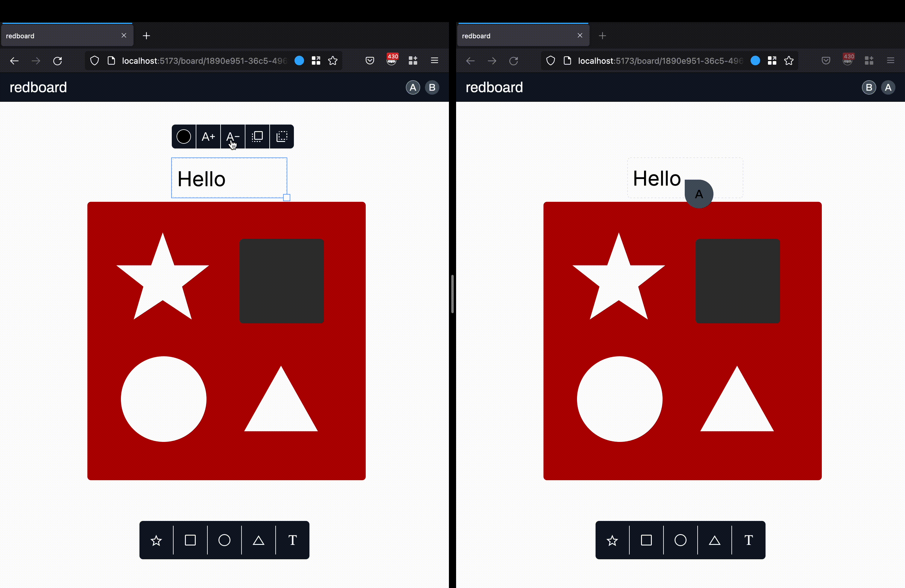Increase font size with A+ button
Viewport: 905px width, 588px height.
coord(208,137)
